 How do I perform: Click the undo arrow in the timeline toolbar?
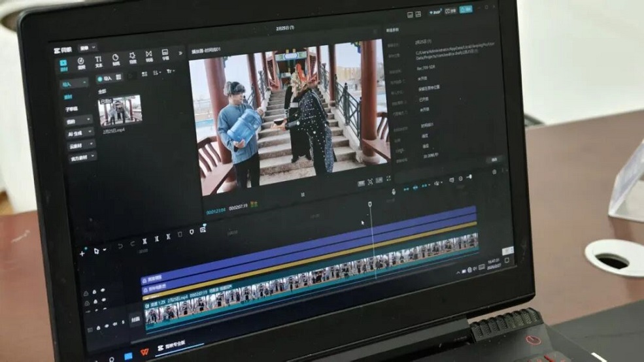pos(120,245)
